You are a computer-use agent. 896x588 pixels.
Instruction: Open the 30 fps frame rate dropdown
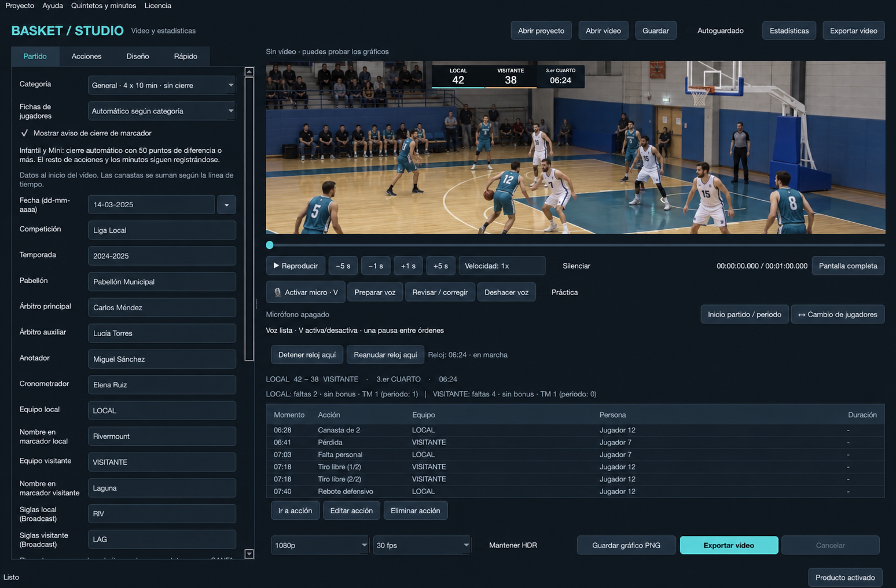point(421,545)
